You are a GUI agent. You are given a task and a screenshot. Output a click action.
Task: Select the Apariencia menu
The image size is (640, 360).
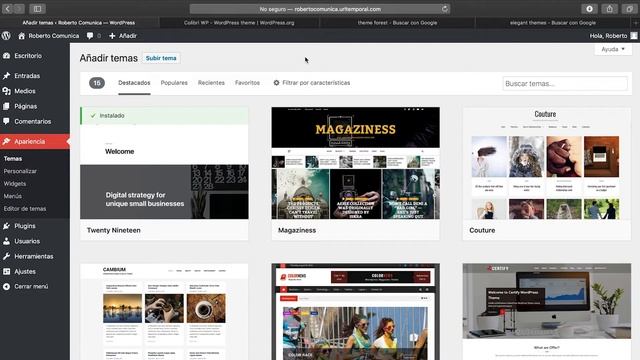pyautogui.click(x=35, y=142)
